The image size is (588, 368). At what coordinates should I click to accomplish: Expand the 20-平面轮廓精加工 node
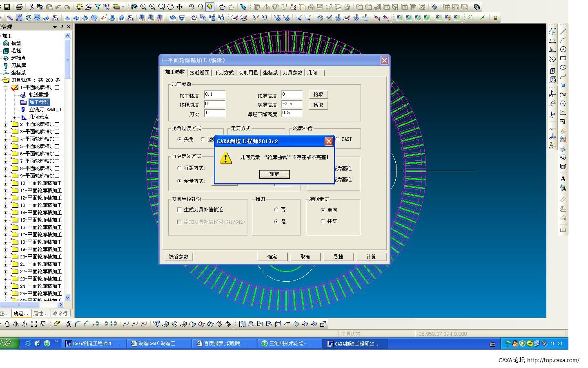coord(6,257)
